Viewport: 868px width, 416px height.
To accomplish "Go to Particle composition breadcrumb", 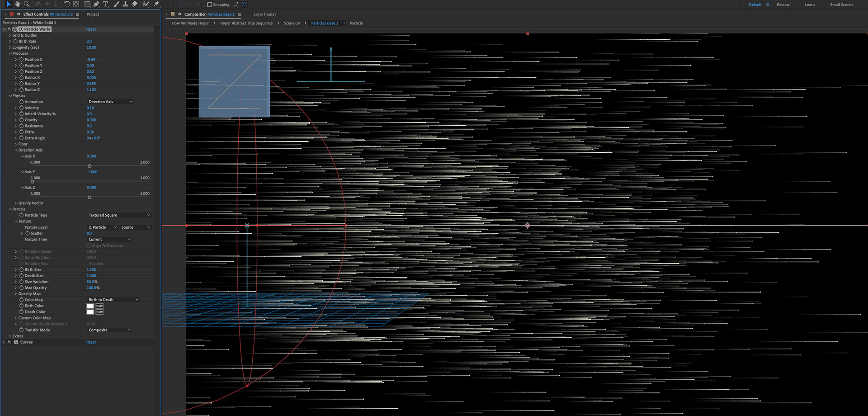I will click(x=356, y=23).
